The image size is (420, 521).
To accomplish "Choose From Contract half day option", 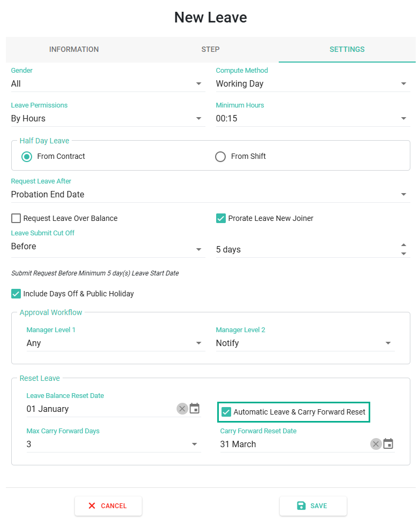I will pos(26,157).
